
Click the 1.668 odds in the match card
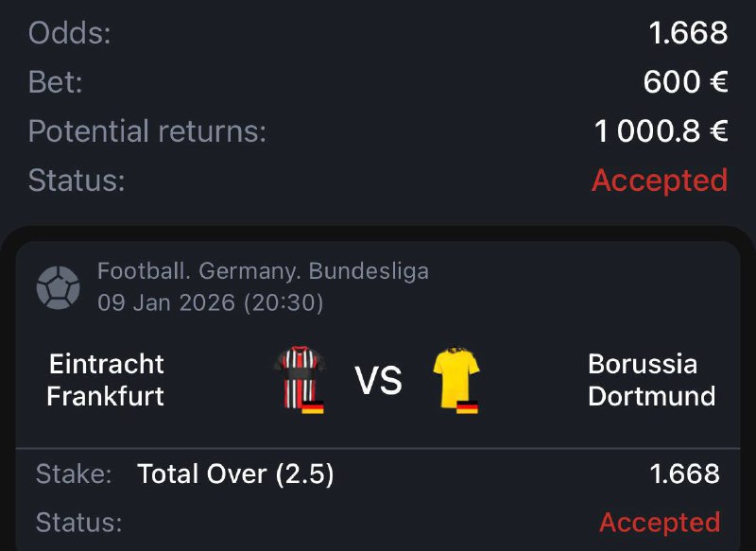[x=685, y=474]
